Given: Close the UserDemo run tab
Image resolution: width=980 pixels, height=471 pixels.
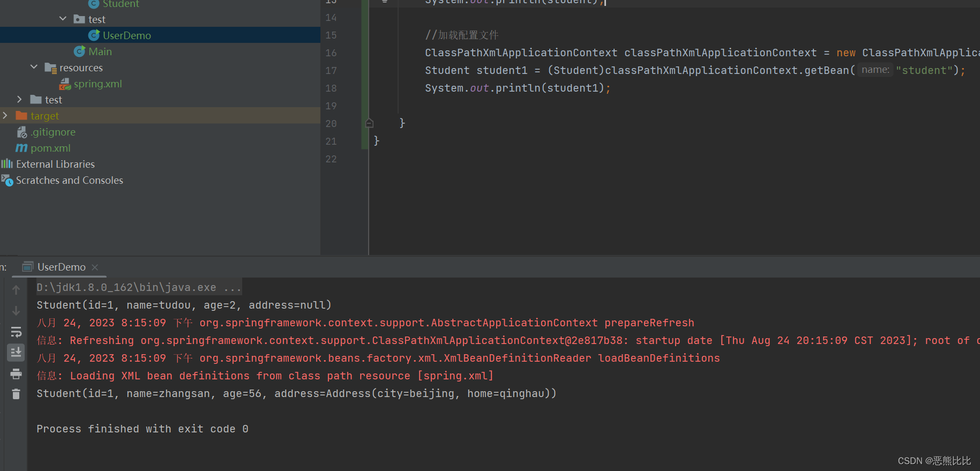Looking at the screenshot, I should click(x=95, y=267).
